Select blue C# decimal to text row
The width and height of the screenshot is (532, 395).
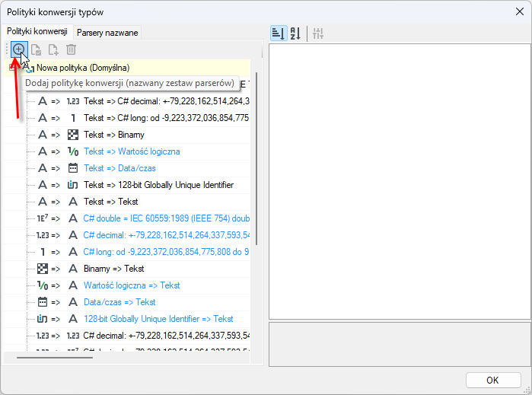[x=167, y=235]
